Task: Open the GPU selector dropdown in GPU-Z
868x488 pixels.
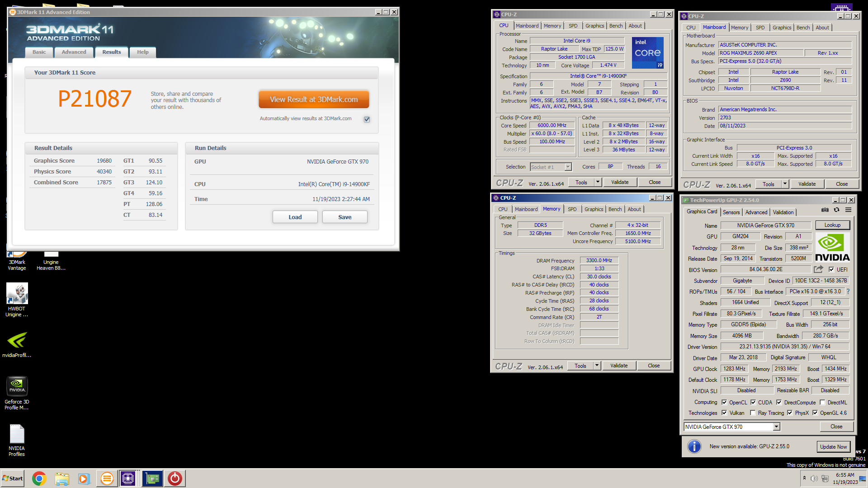Action: [776, 427]
